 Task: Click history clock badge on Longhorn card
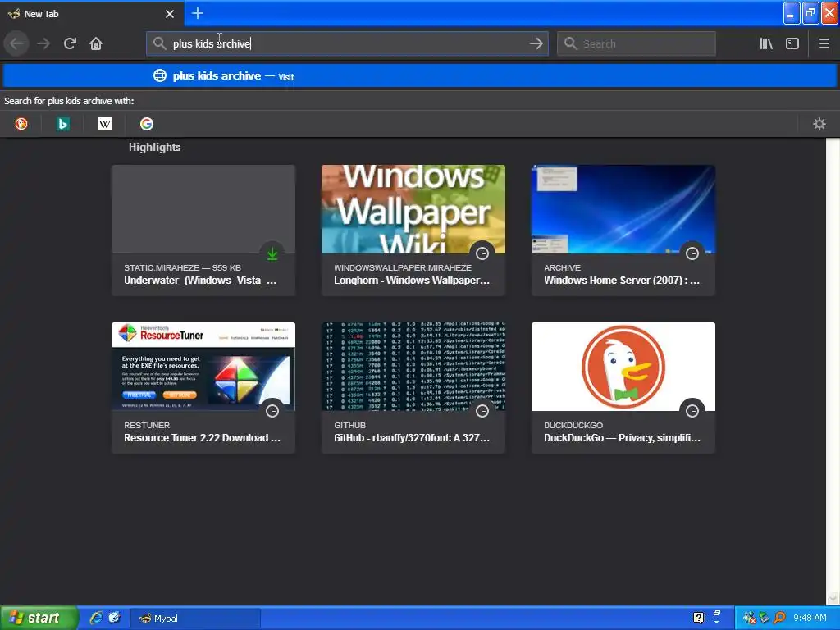[482, 253]
